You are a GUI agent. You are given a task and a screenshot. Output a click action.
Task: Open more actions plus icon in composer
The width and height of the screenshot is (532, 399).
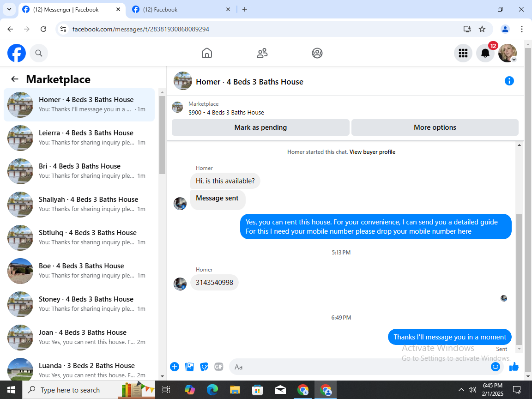point(175,367)
